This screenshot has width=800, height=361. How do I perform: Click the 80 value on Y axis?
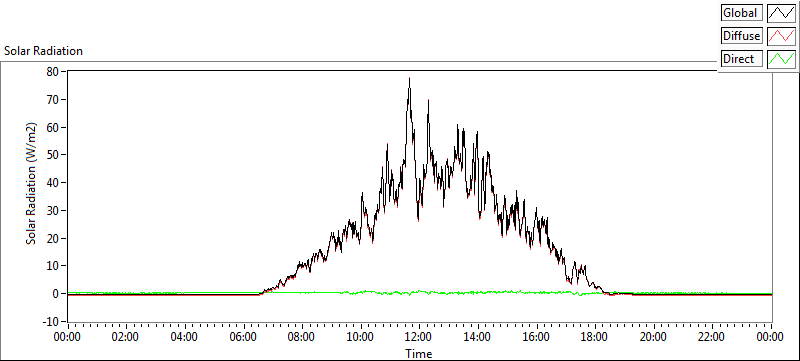(x=53, y=71)
